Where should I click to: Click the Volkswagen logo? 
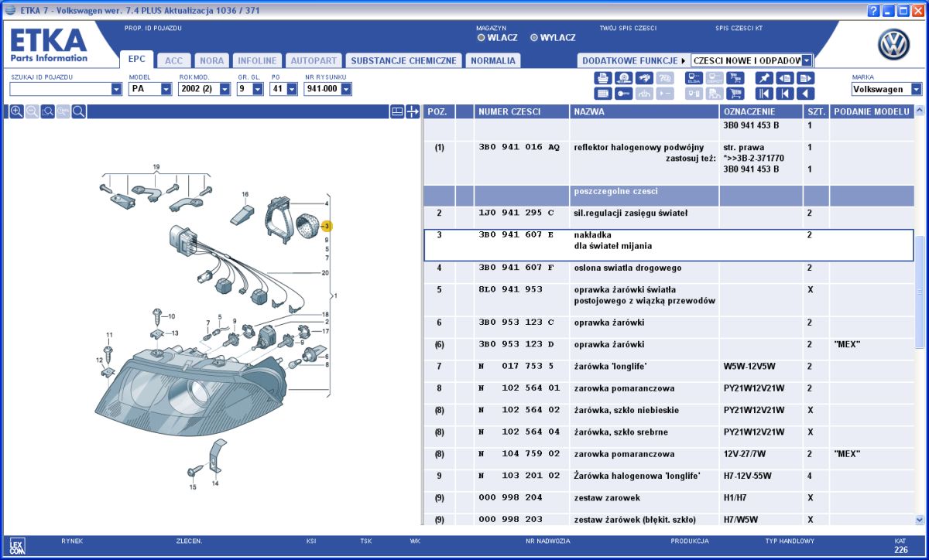pyautogui.click(x=893, y=45)
